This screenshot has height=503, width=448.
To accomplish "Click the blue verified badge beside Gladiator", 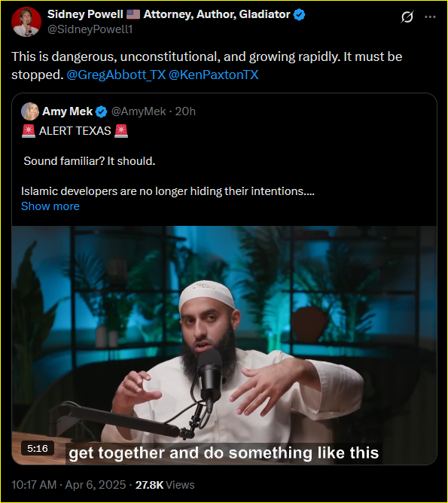I will point(299,15).
